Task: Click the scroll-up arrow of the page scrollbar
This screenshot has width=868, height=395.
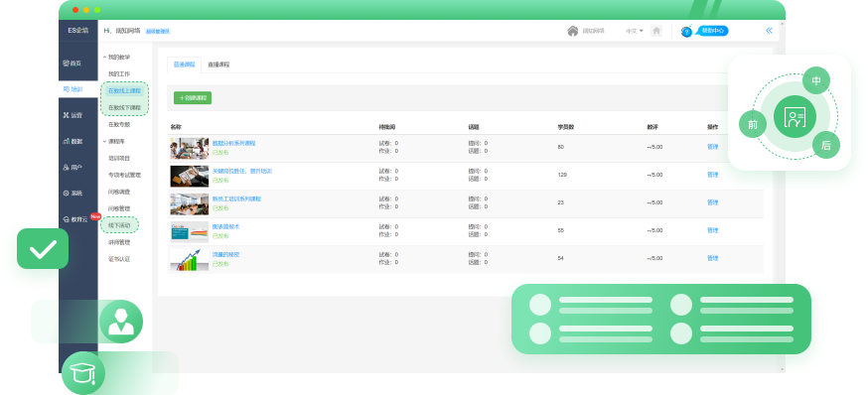Action: coord(782,25)
